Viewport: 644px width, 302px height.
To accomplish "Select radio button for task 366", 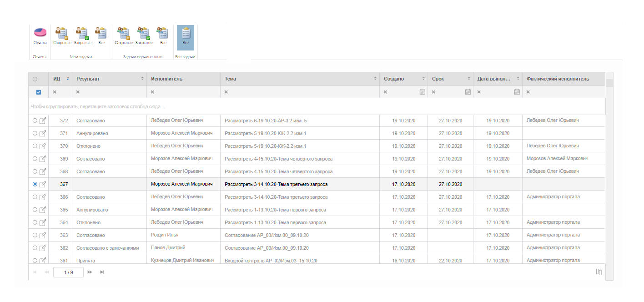I will click(x=35, y=197).
